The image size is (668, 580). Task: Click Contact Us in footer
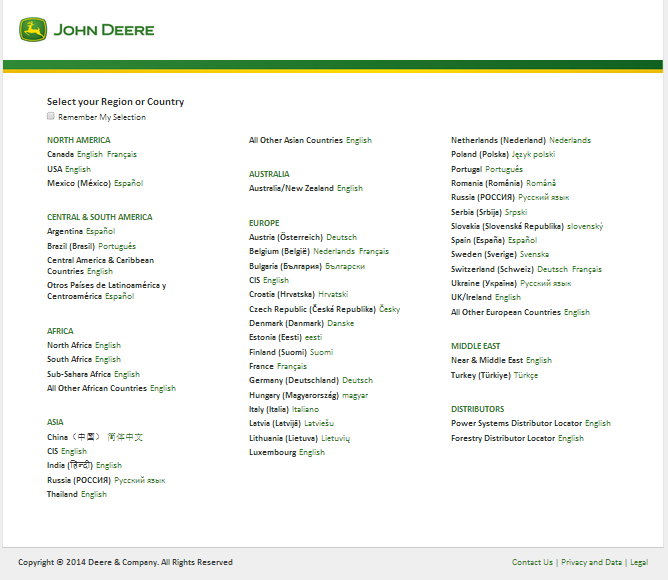tap(532, 562)
